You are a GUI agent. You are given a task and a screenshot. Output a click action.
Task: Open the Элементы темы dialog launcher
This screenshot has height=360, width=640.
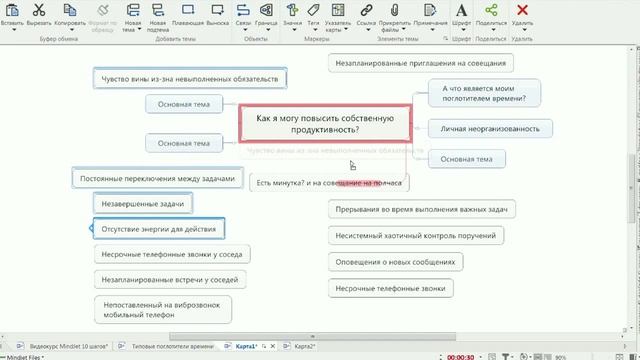[445, 39]
